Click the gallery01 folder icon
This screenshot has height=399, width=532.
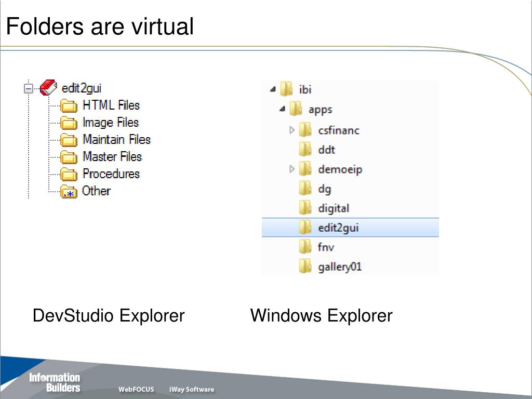click(305, 267)
